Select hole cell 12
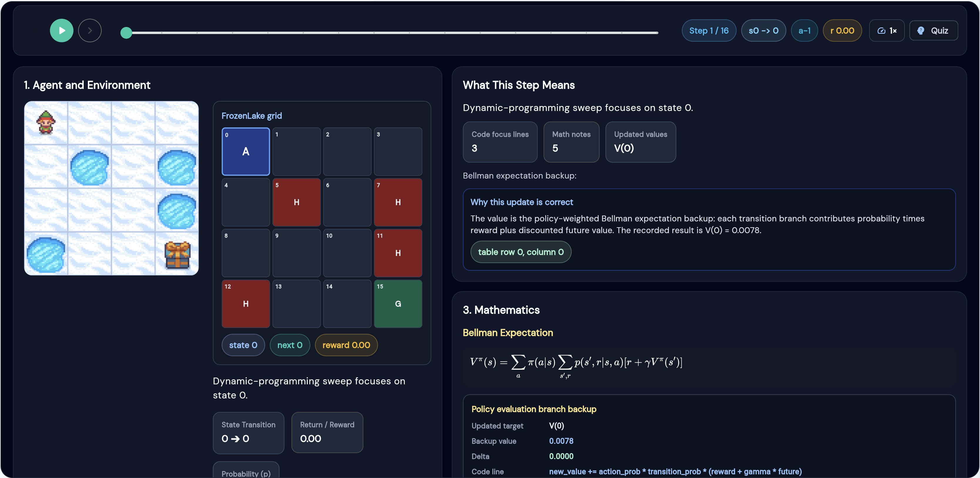Viewport: 980px width, 478px height. coord(246,304)
